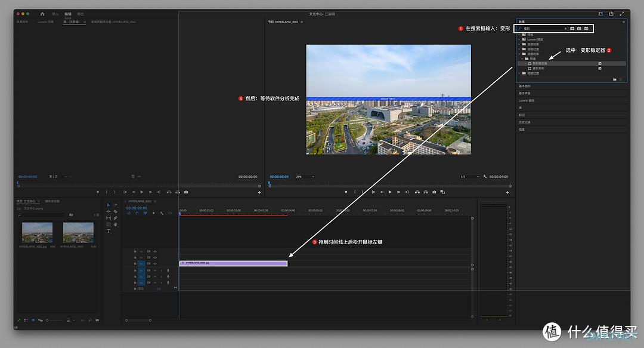Go to Home screen icon
Screen dimensions: 644x348
[42, 14]
